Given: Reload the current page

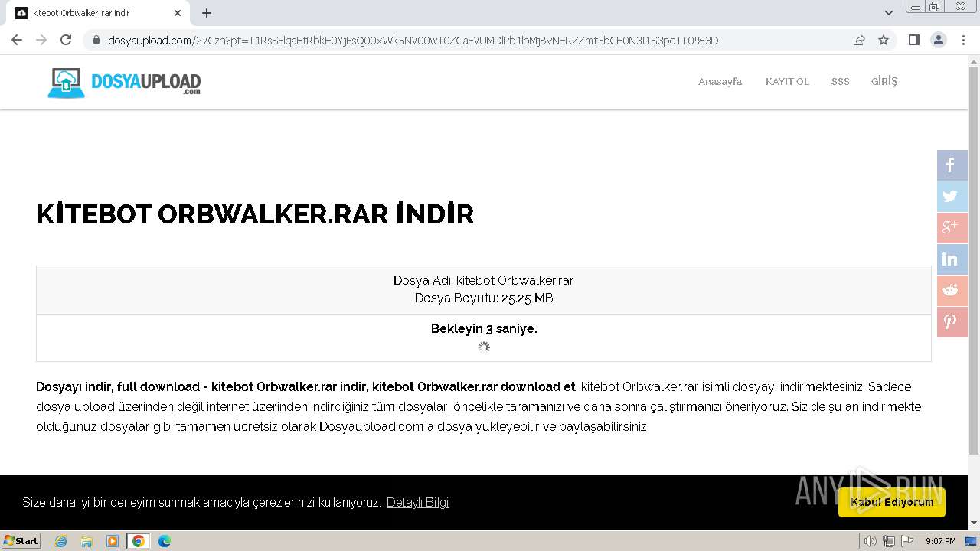Looking at the screenshot, I should click(66, 40).
